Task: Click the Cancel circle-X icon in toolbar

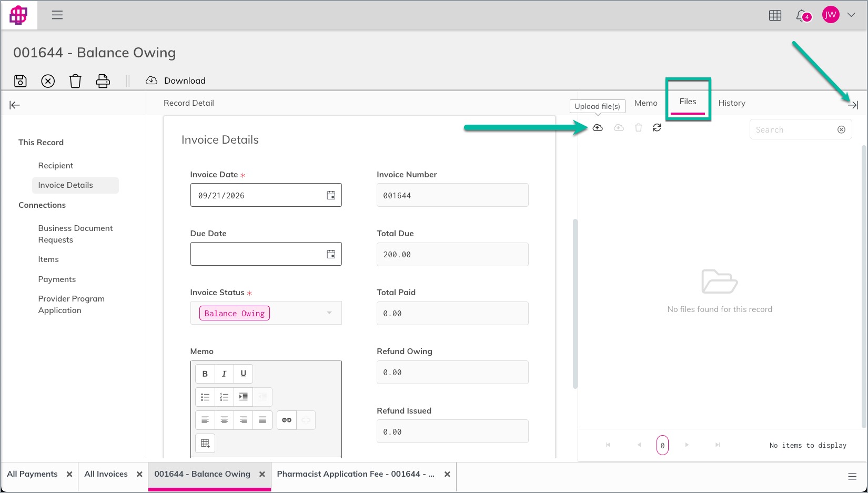Action: click(x=48, y=81)
